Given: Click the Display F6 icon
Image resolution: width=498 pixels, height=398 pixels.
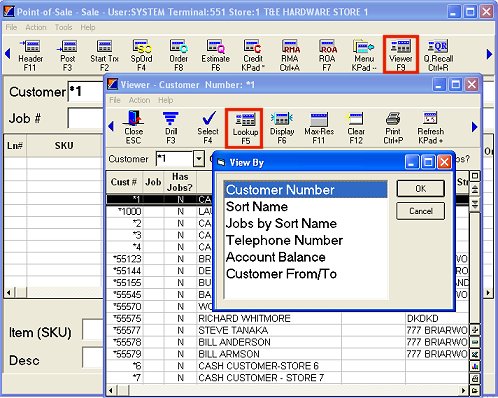Looking at the screenshot, I should click(282, 128).
